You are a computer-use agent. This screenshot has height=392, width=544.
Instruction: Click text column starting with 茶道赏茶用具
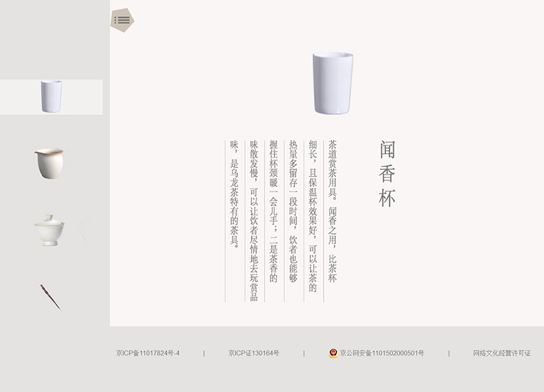point(333,212)
